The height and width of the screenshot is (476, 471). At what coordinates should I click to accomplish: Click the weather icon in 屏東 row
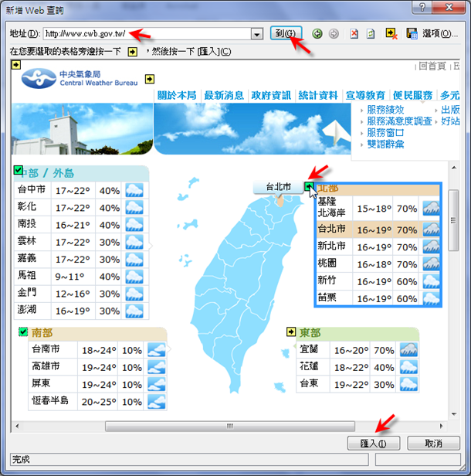coord(157,384)
